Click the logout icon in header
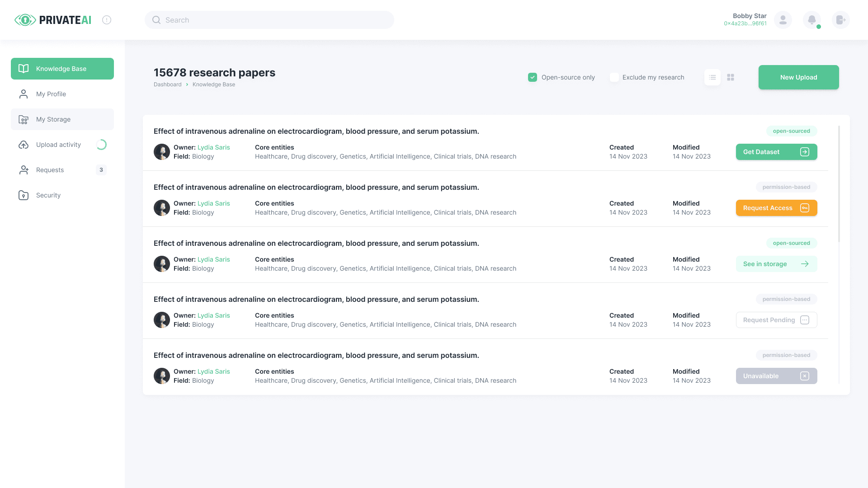 [x=840, y=20]
